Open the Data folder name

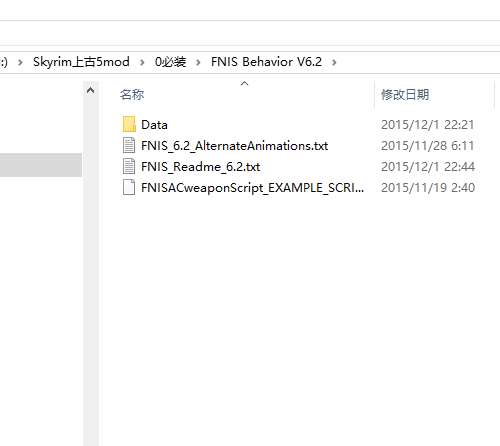tap(154, 125)
